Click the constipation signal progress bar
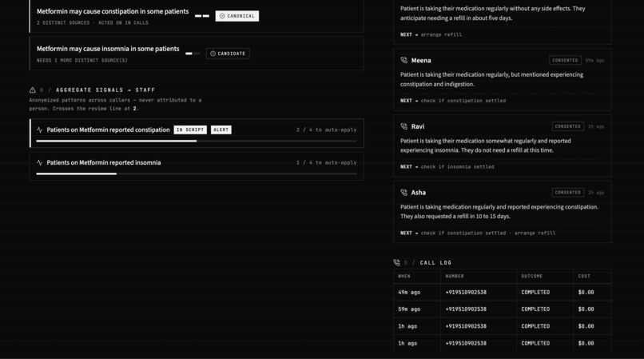Image resolution: width=644 pixels, height=359 pixels. click(x=197, y=141)
